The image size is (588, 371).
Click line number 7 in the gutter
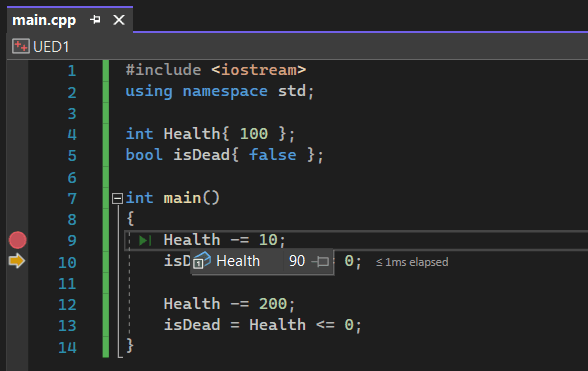pos(72,198)
